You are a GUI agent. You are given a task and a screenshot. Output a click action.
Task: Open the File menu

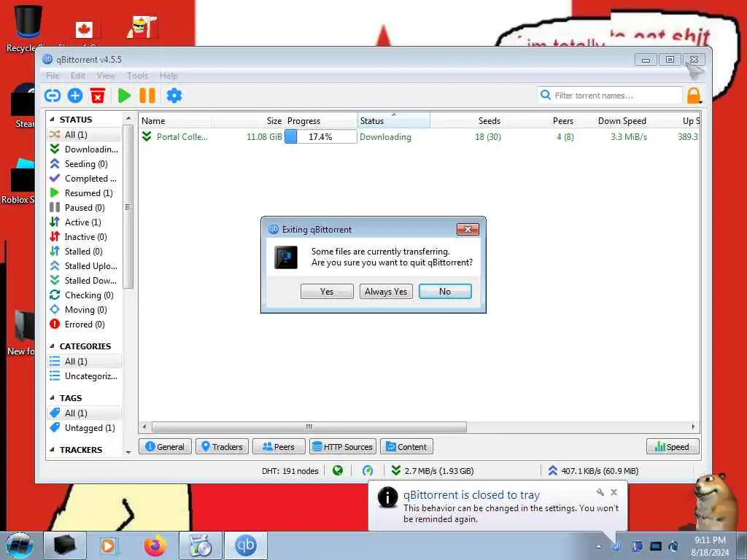point(53,76)
